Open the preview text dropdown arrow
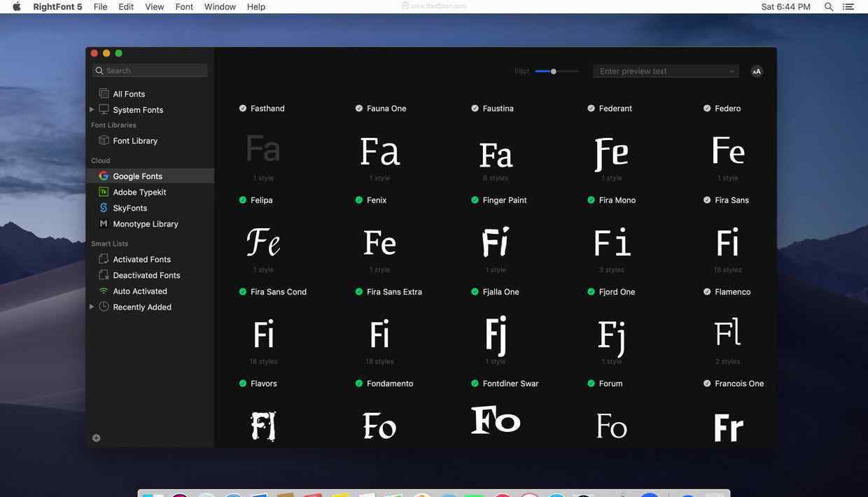Screen dimensions: 868x497 tap(731, 71)
